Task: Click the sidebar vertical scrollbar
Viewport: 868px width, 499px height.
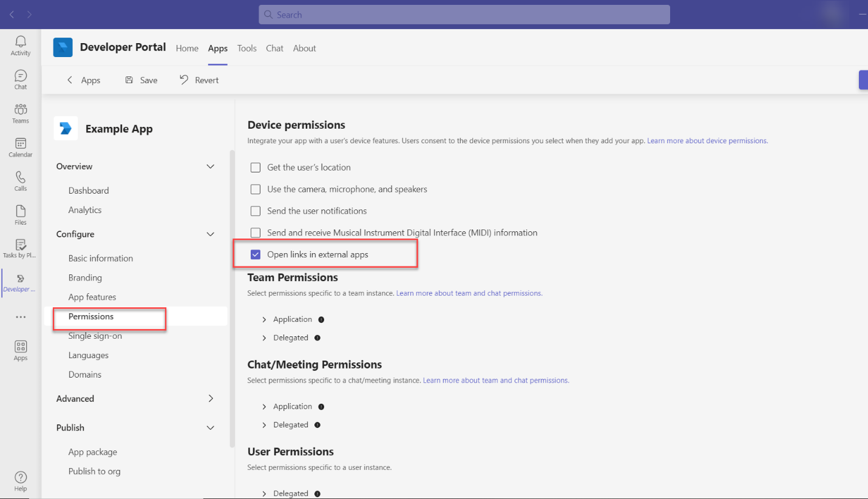Action: point(231,299)
